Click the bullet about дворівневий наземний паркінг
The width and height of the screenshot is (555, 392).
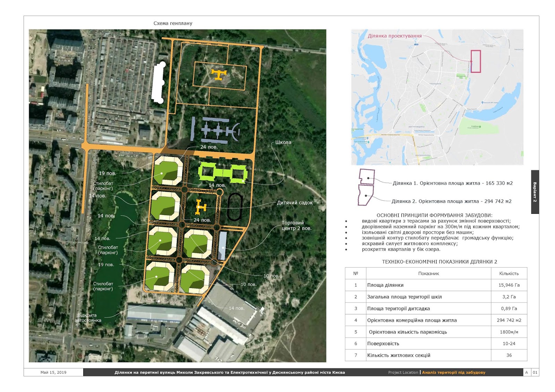pos(441,227)
